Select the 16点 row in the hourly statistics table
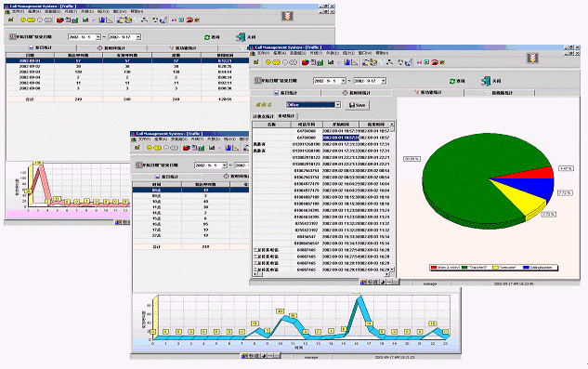Screen dimensions: 588x369 point(190,224)
